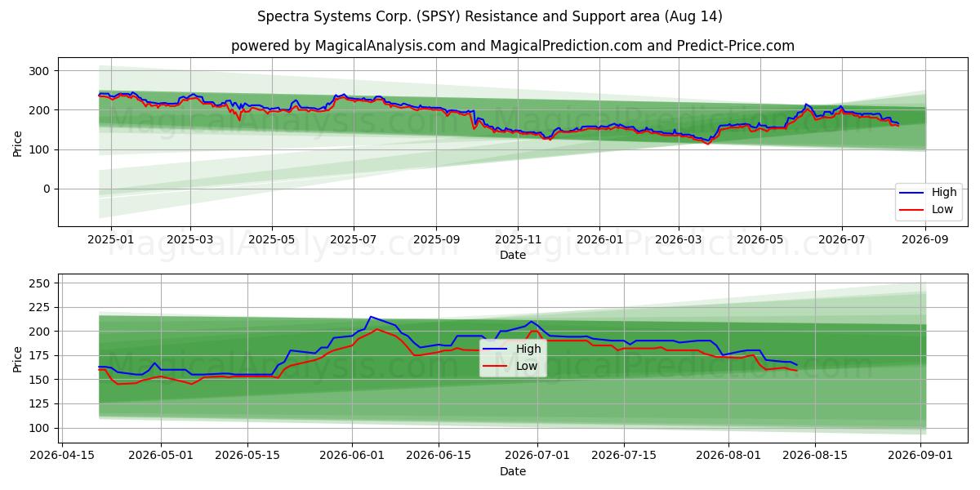The image size is (980, 490).
Task: Click the '2026-06-01' tick on bottom chart
Action: pos(352,456)
